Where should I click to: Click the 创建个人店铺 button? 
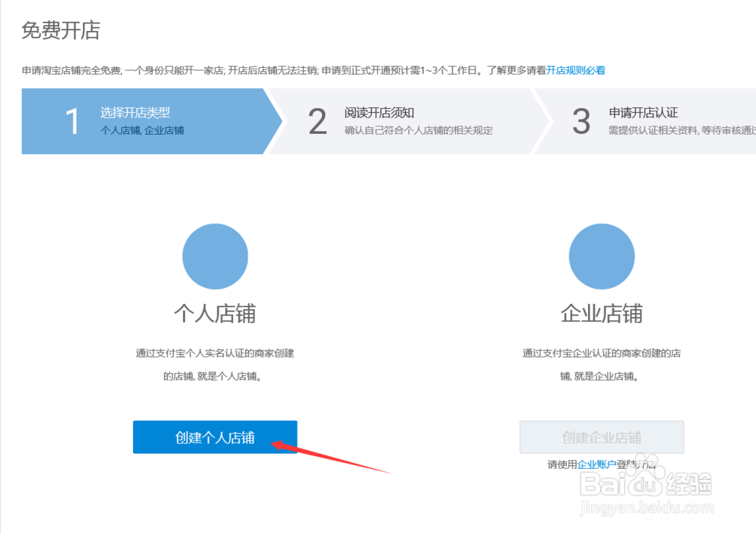[x=215, y=437]
